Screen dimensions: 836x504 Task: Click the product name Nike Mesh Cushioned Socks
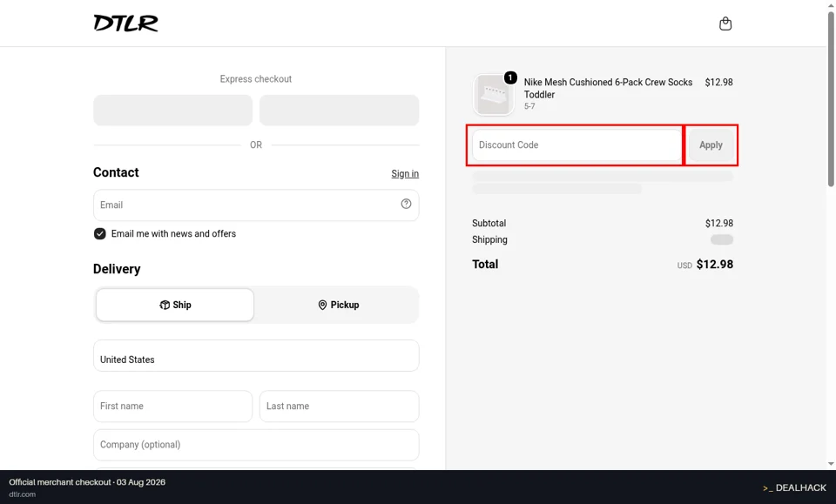[x=608, y=89]
